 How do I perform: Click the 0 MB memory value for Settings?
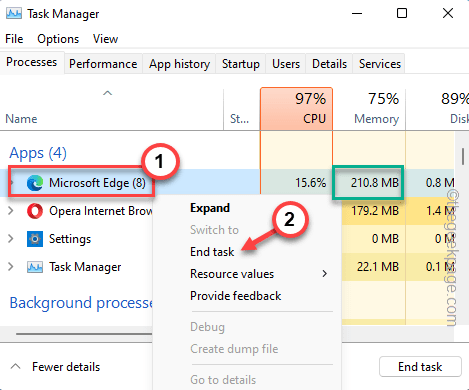385,239
